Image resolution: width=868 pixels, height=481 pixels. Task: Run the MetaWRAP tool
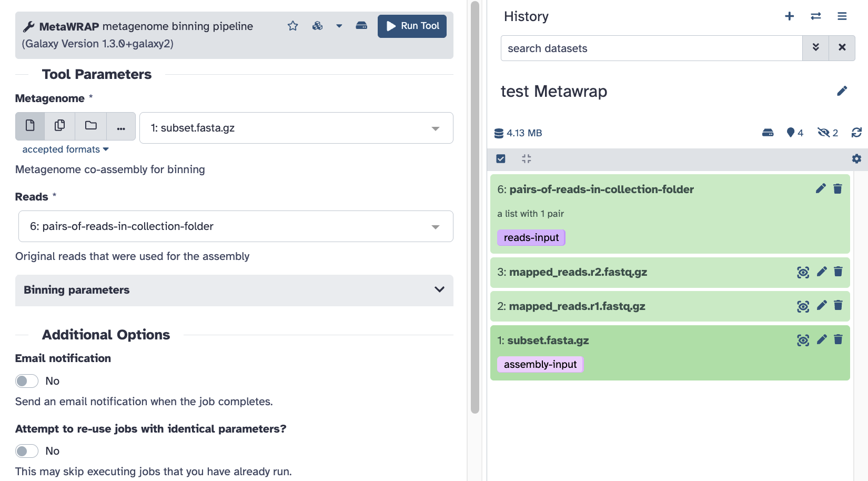[x=412, y=26]
